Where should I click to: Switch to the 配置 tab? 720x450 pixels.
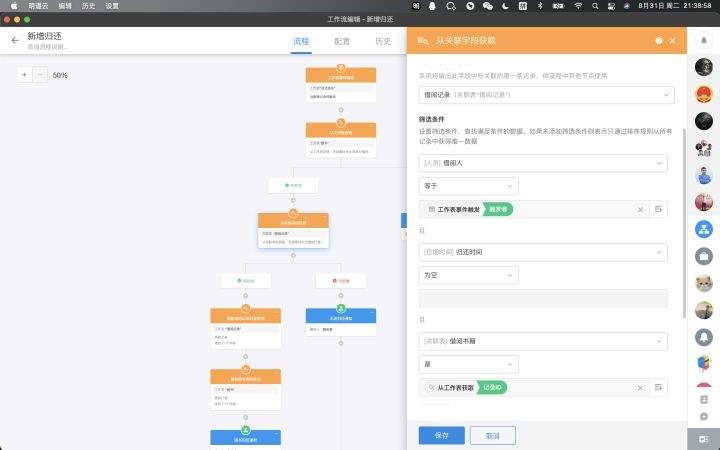tap(342, 41)
